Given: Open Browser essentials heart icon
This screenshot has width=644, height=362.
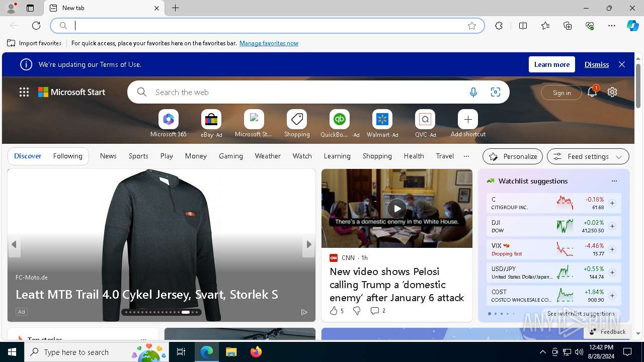Looking at the screenshot, I should coord(590,26).
